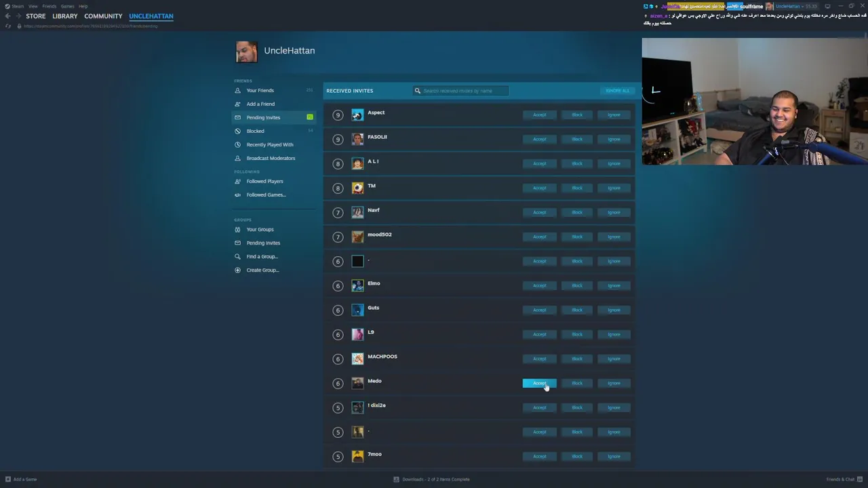Ignore mood502's invite
Viewport: 868px width, 488px height.
tap(614, 237)
